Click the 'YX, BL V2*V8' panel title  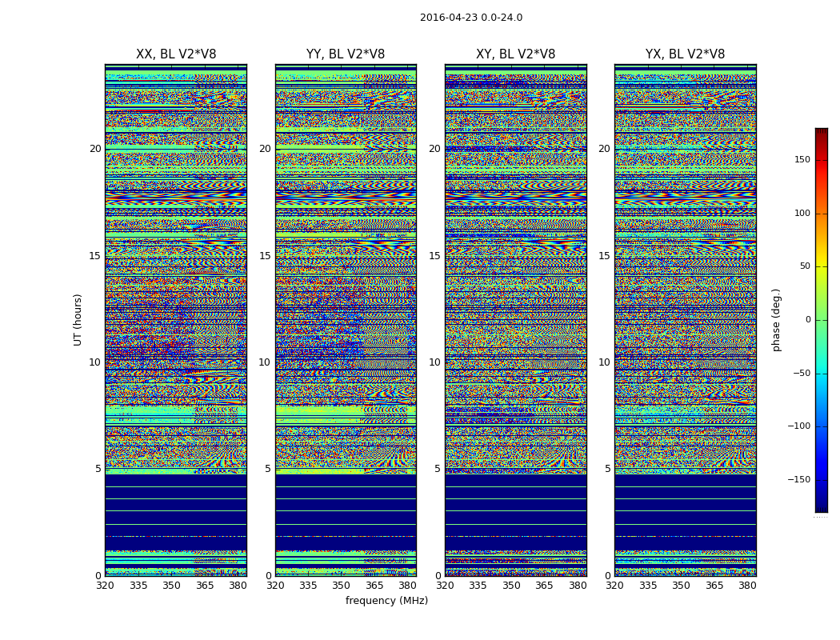(685, 54)
